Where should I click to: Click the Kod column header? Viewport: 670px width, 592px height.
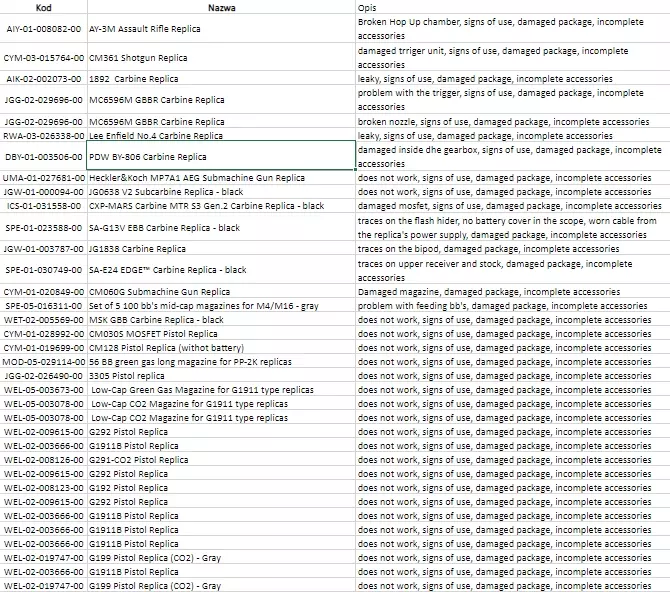click(43, 7)
